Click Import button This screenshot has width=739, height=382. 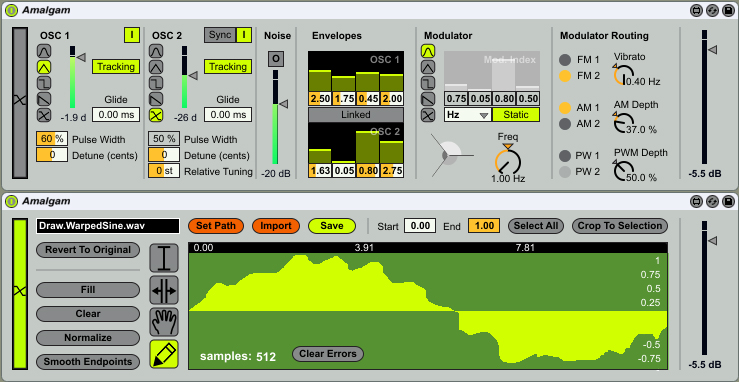tap(276, 226)
